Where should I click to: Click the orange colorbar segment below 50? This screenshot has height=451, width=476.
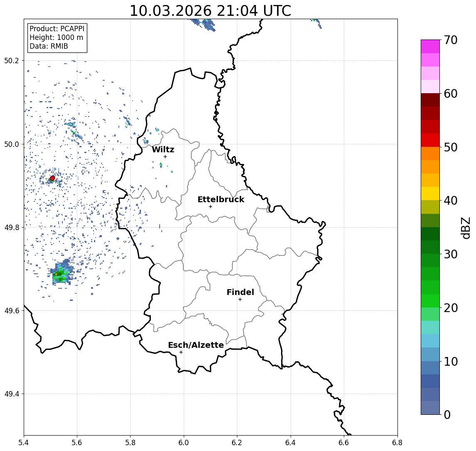click(x=430, y=154)
